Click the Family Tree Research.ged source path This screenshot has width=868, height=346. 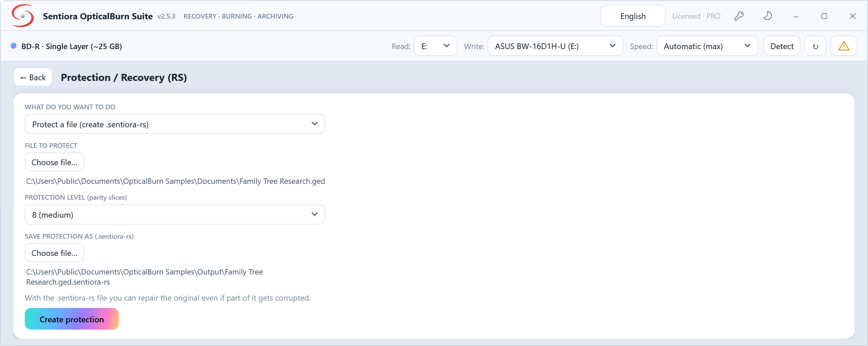pos(175,181)
